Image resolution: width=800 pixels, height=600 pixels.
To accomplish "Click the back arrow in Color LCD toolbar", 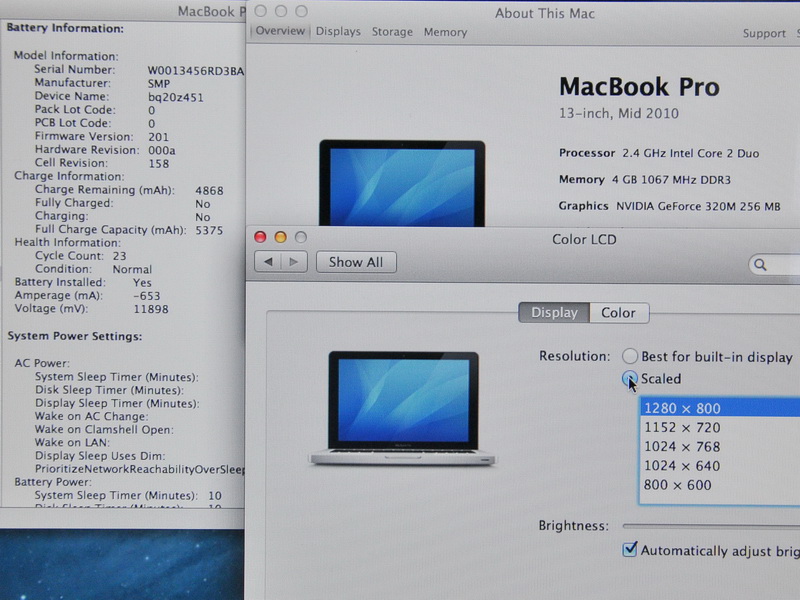I will 268,262.
